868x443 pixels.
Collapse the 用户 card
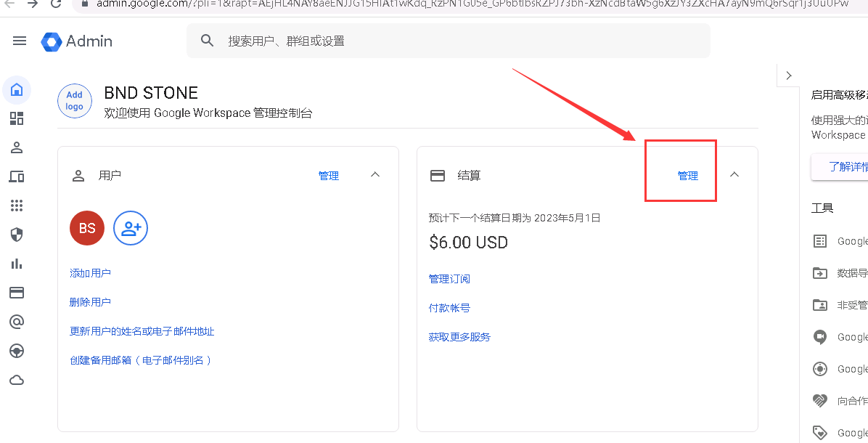tap(374, 174)
